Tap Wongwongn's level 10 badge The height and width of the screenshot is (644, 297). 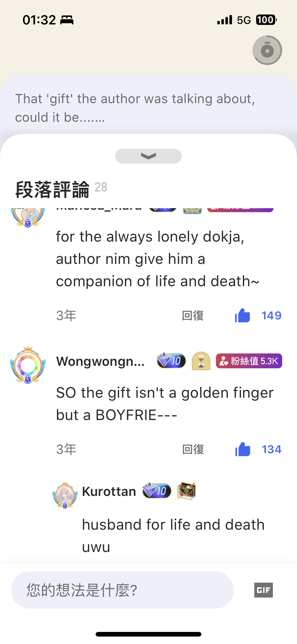click(x=171, y=361)
